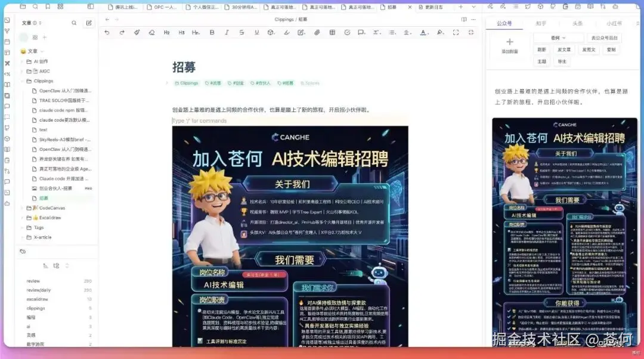This screenshot has width=644, height=359.
Task: Select the Bold formatting icon
Action: click(x=211, y=33)
